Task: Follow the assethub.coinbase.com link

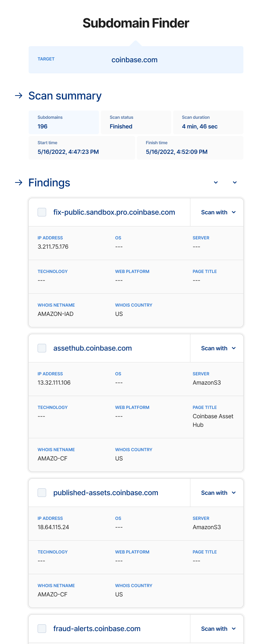Action: tap(92, 348)
